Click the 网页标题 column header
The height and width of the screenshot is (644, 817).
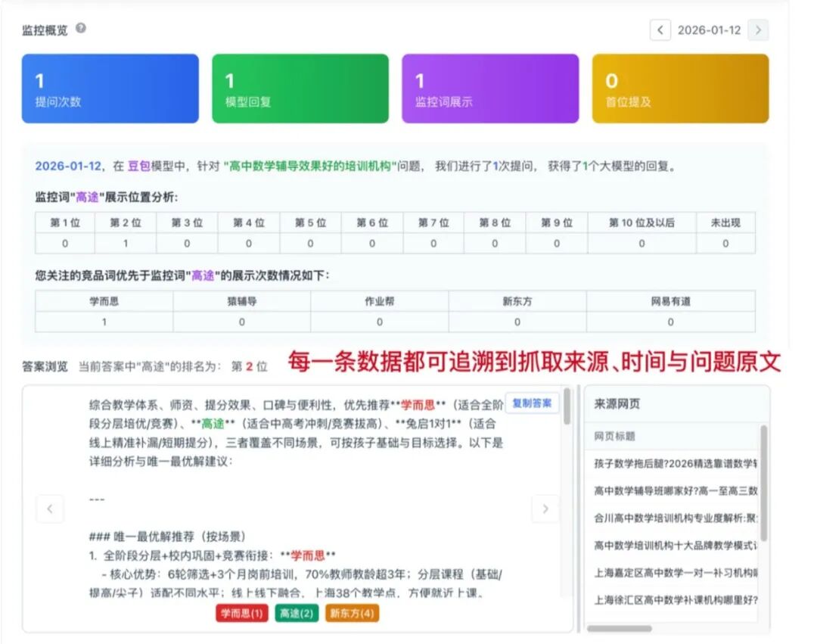[614, 436]
